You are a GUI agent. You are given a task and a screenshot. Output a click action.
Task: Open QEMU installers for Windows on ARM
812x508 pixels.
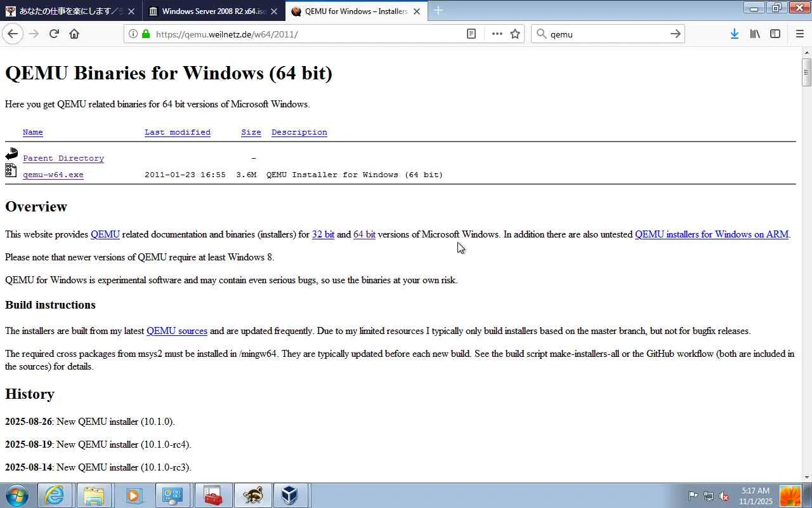[712, 234]
